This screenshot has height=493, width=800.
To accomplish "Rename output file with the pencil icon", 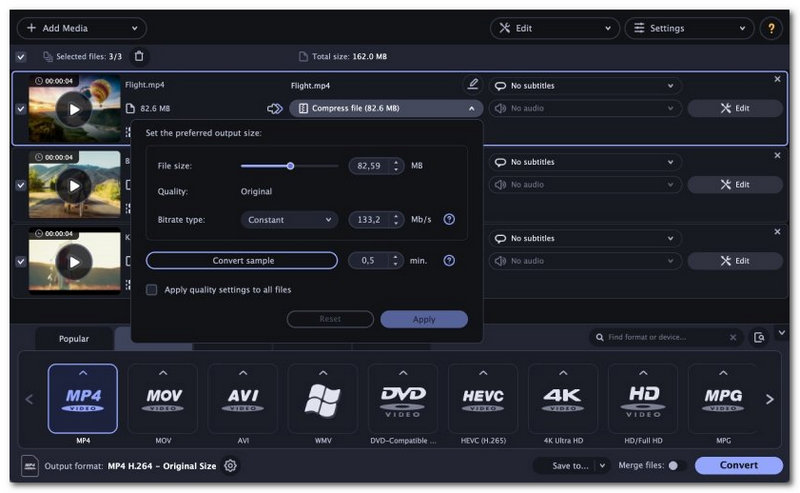I will pos(473,84).
